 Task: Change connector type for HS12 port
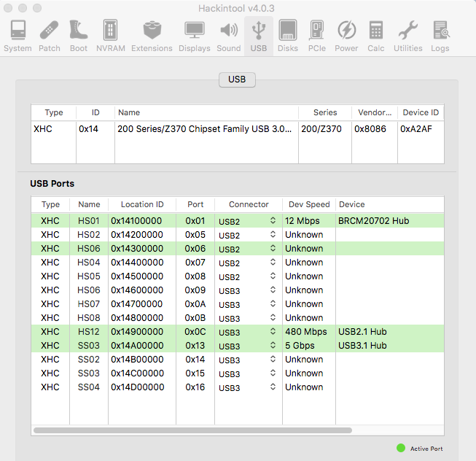(x=273, y=332)
